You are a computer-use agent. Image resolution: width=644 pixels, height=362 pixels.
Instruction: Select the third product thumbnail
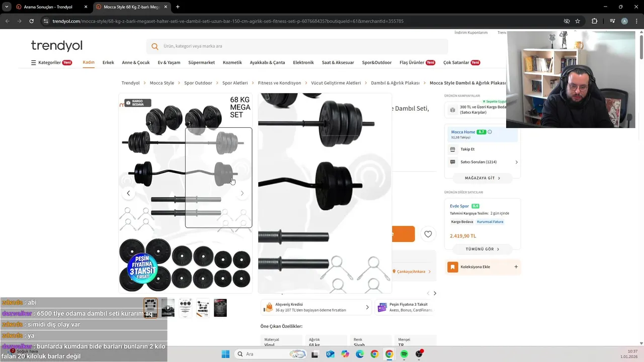(x=185, y=308)
